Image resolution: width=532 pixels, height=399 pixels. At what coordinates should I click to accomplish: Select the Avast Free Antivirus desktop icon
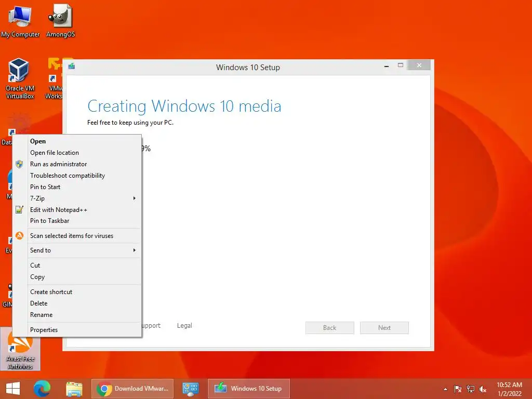[x=20, y=350]
